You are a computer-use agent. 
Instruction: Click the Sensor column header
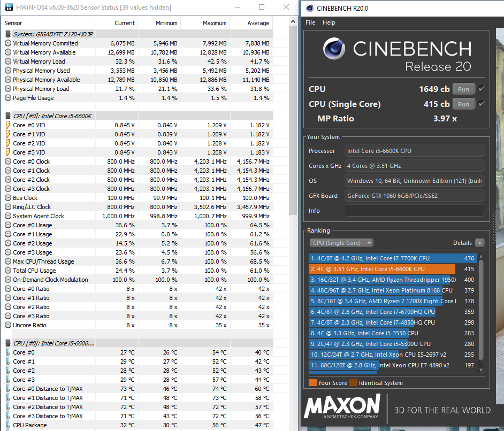48,23
